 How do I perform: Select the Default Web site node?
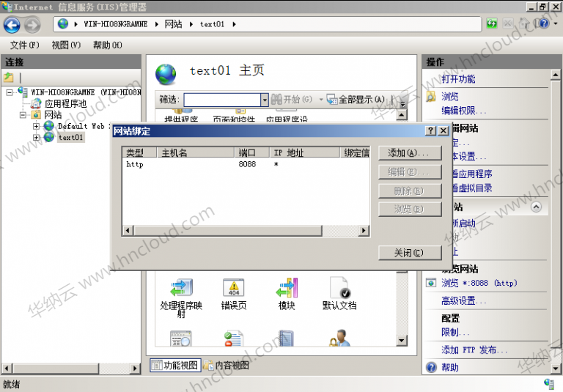click(81, 126)
